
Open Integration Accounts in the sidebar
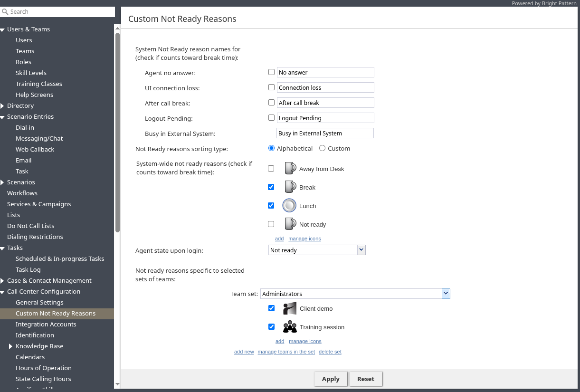(46, 324)
